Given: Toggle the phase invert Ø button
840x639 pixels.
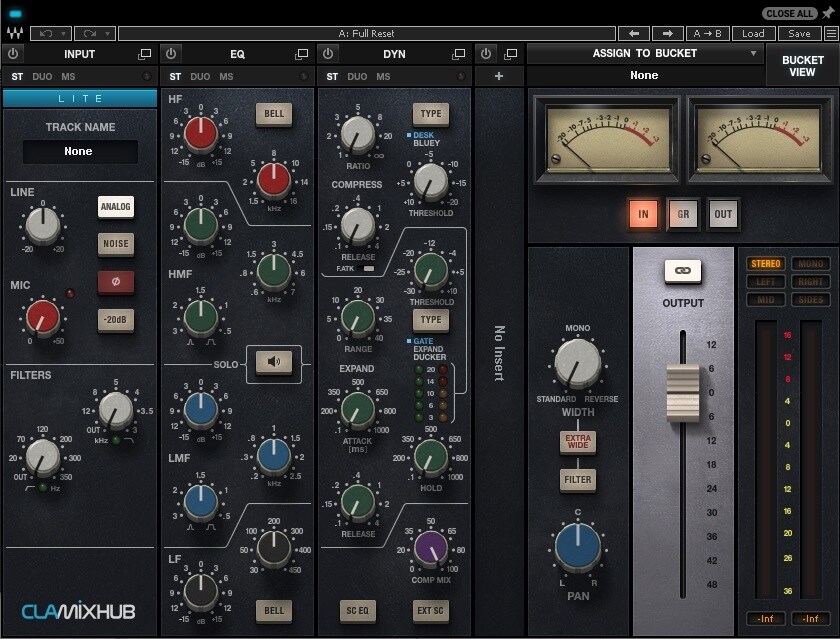Looking at the screenshot, I should point(116,282).
